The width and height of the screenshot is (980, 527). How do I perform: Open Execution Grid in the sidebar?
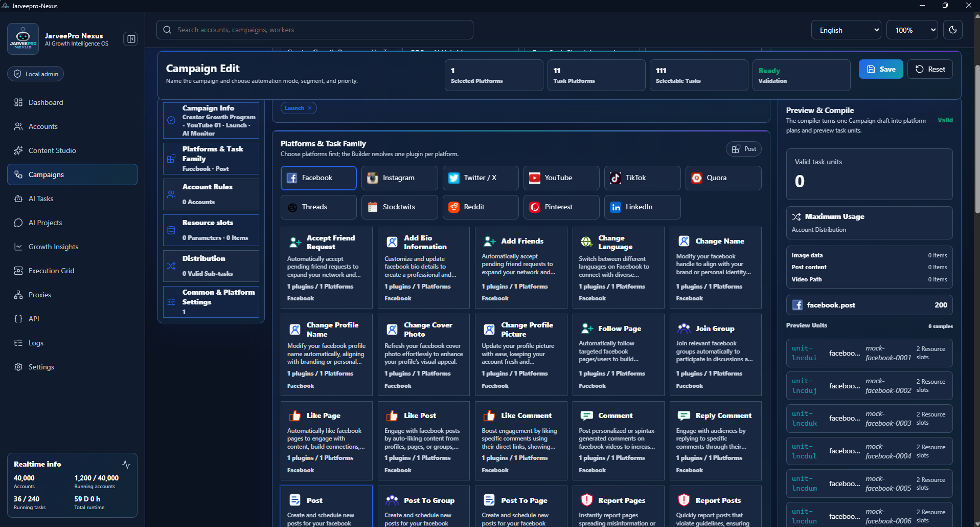click(72, 271)
